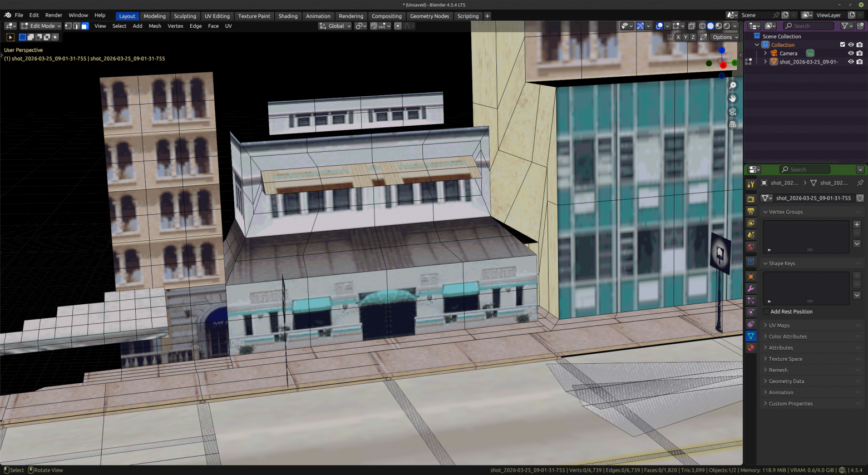Viewport: 868px width, 475px height.
Task: Toggle X-ray display icon in header
Action: point(692,26)
